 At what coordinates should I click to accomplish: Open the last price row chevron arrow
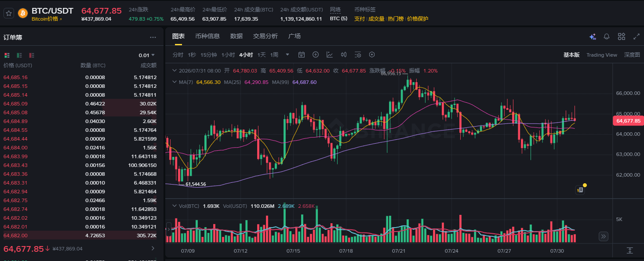coord(153,249)
